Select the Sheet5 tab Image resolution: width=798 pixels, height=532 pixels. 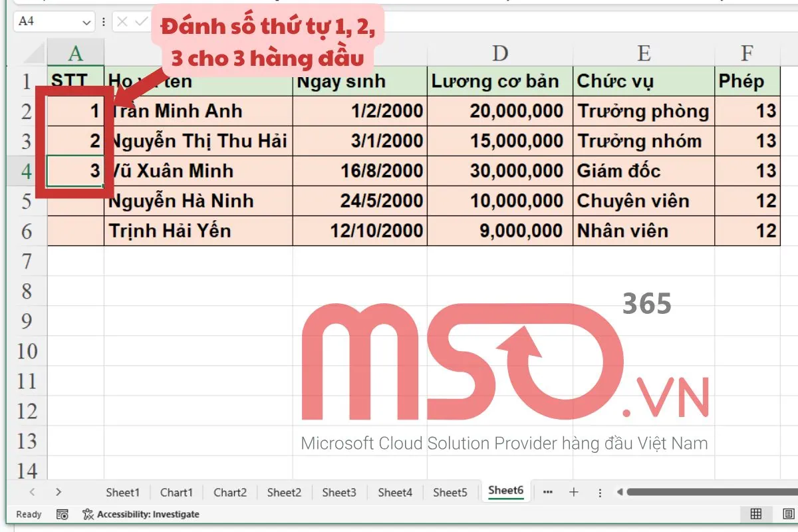click(450, 492)
